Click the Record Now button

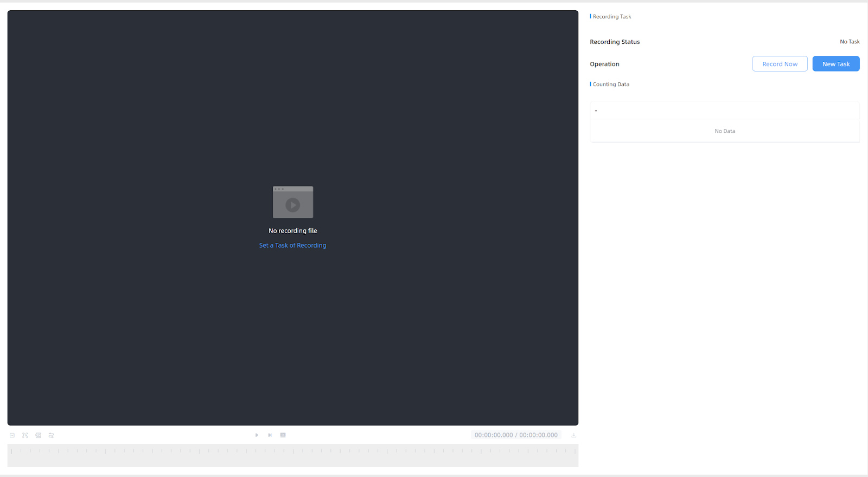point(780,64)
